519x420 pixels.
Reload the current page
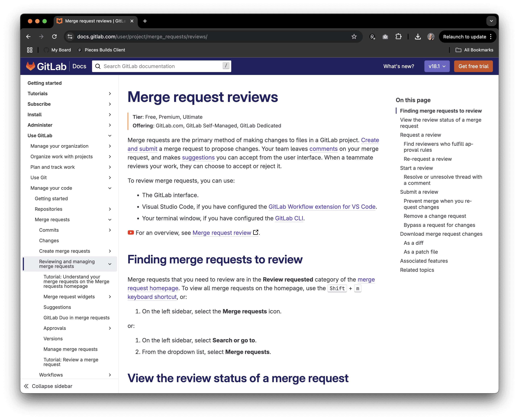(x=55, y=37)
